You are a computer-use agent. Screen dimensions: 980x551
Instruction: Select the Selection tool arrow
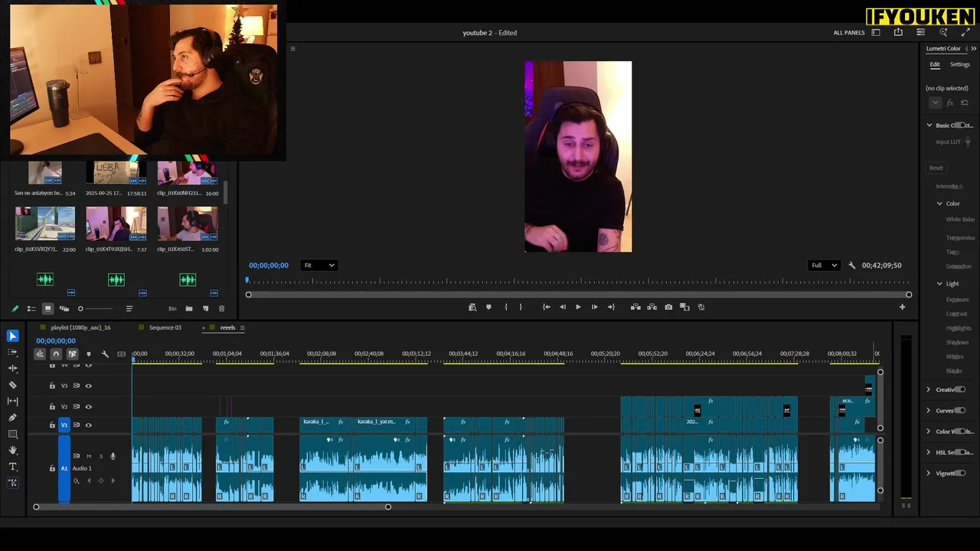coord(12,336)
